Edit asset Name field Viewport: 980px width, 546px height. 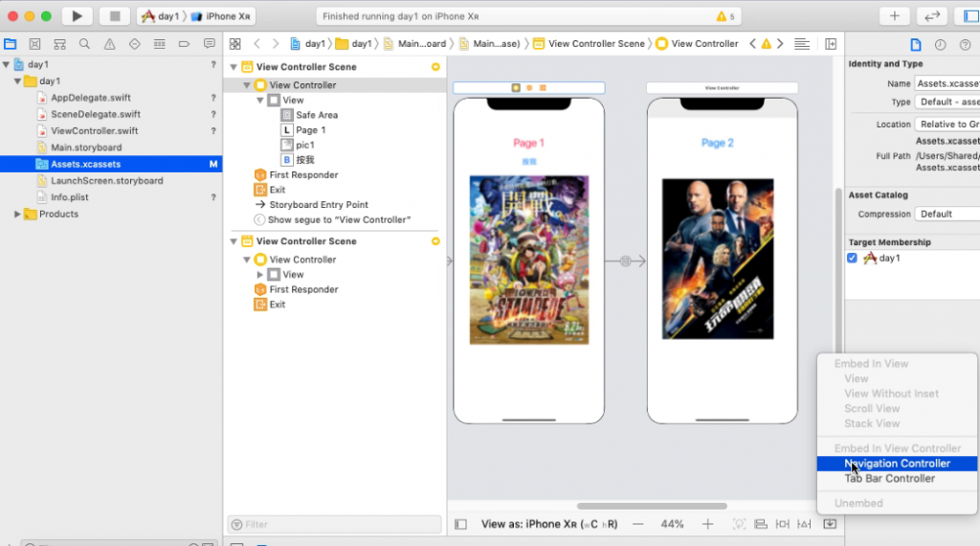[x=947, y=83]
